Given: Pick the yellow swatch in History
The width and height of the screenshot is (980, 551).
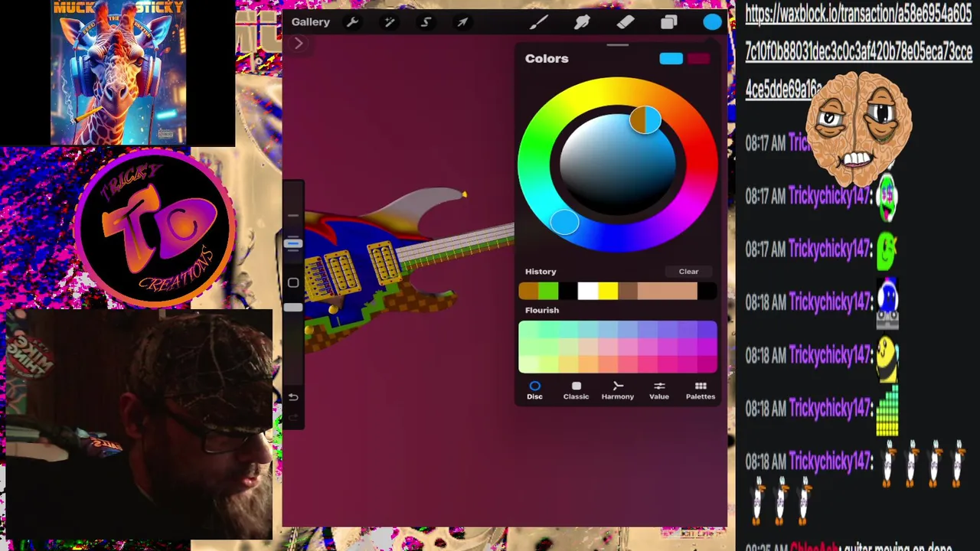Looking at the screenshot, I should click(x=608, y=291).
